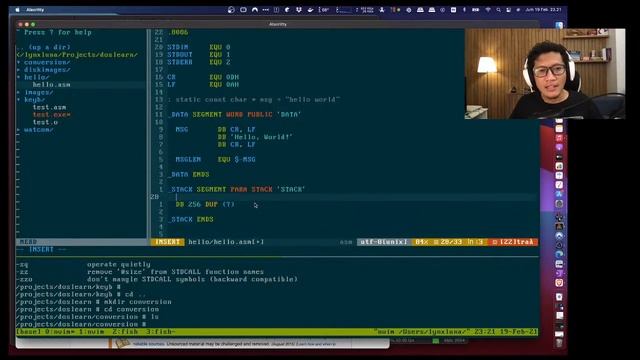Click the STDERR EQU 2 line
Screen dimensions: 640x360
(198, 62)
